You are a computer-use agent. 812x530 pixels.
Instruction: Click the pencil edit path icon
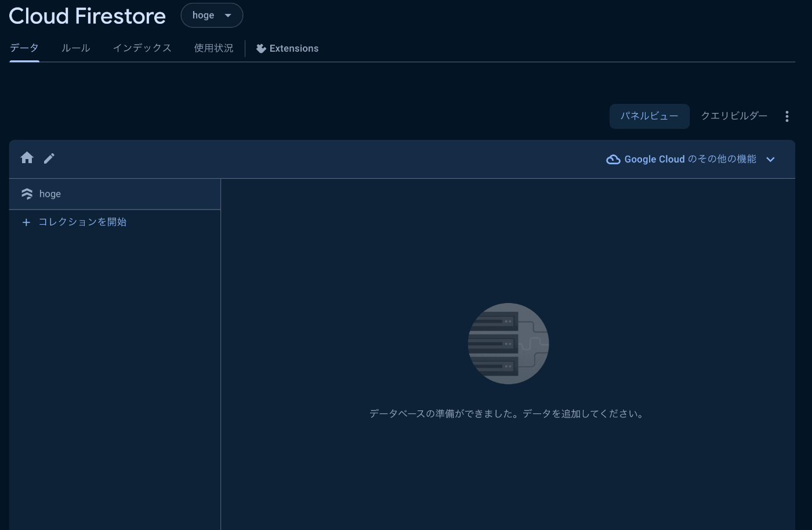(49, 158)
